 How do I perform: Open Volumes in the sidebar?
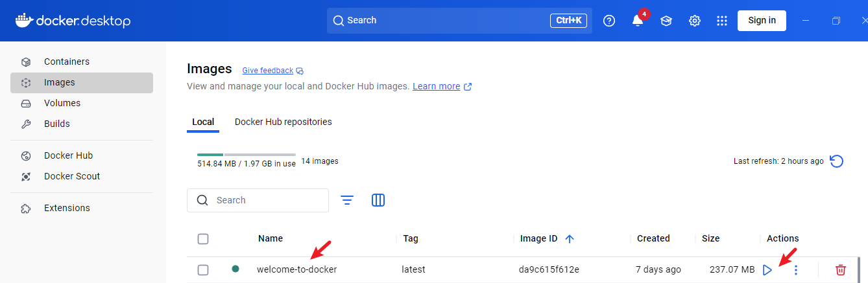[x=82, y=103]
